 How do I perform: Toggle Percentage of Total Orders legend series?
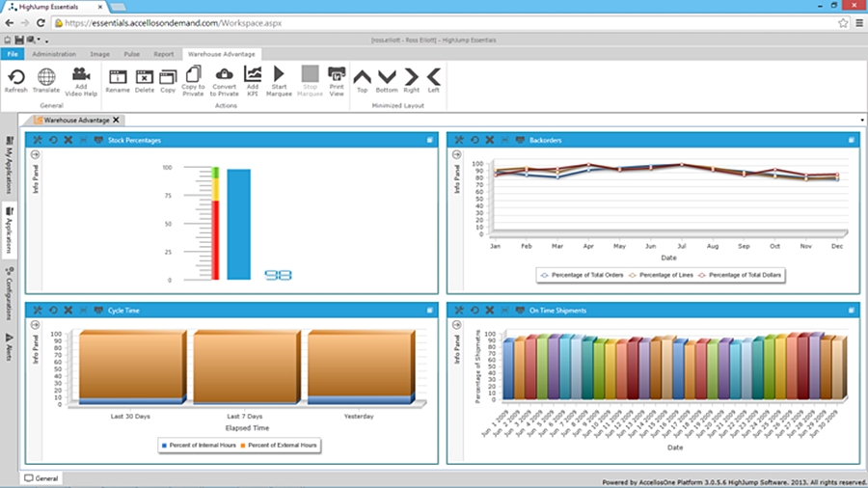(x=582, y=275)
